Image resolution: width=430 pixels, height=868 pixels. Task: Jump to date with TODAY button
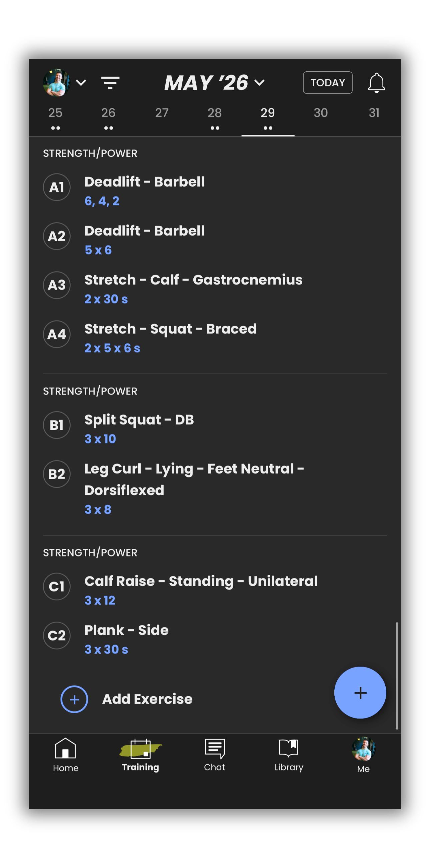click(x=327, y=83)
